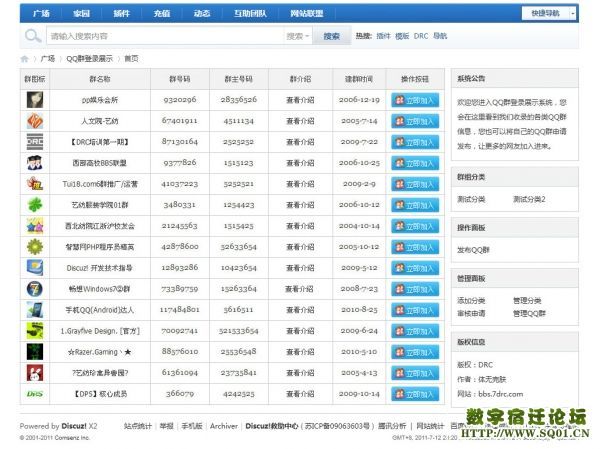Screen dimensions: 600x449
Task: Click footer link 手机版
Action: point(192,426)
